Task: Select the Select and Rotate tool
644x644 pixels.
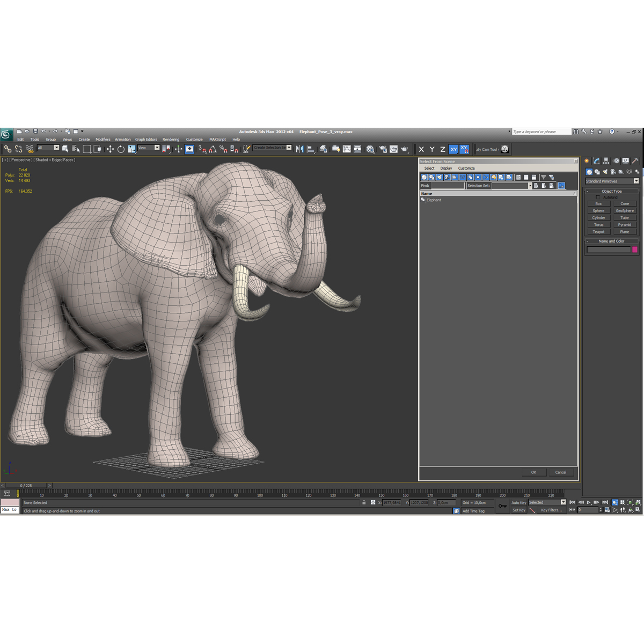Action: (121, 149)
